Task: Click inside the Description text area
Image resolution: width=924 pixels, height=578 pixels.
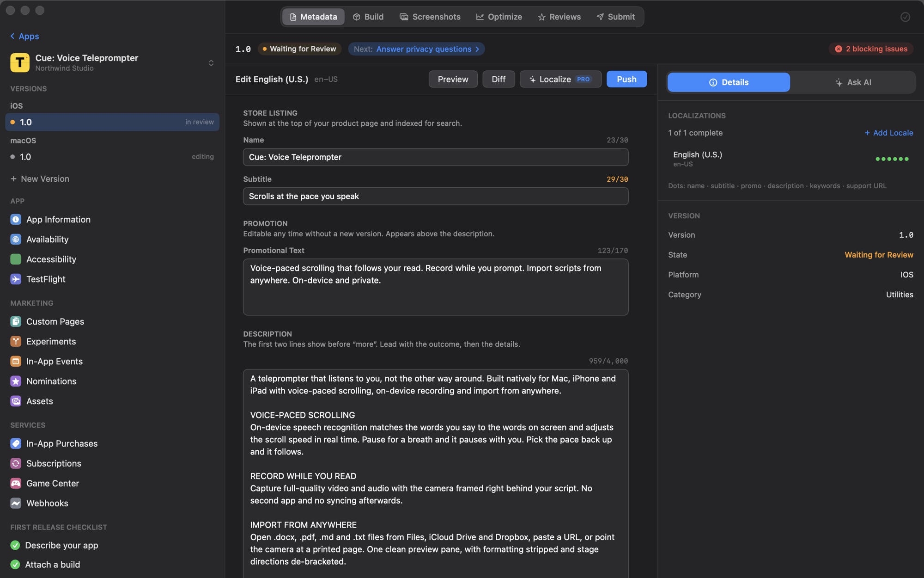Action: pyautogui.click(x=436, y=473)
